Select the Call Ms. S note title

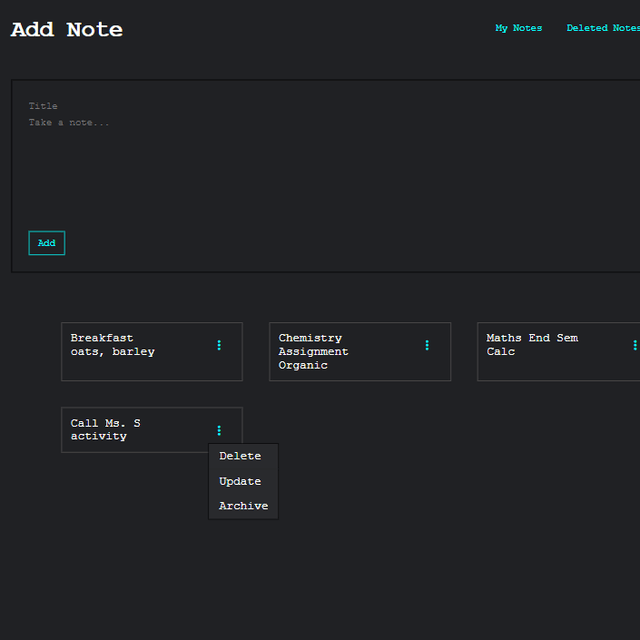coord(105,423)
